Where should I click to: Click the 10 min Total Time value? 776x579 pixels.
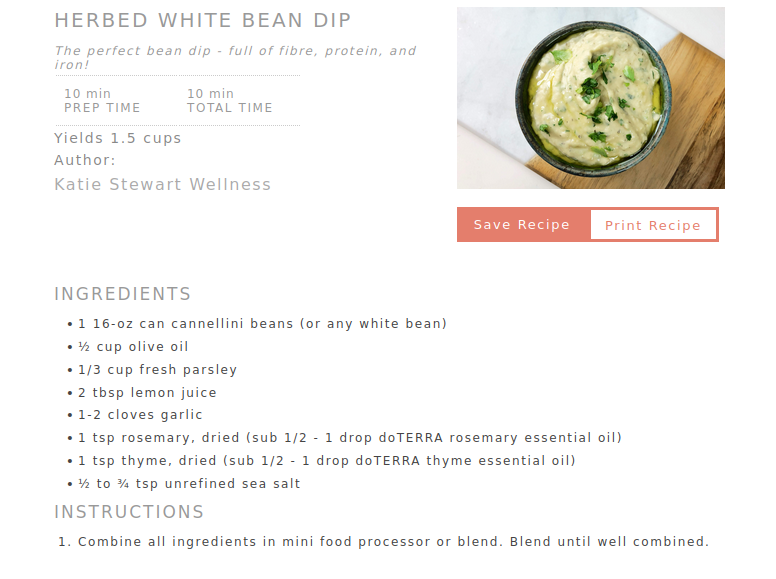tap(210, 94)
